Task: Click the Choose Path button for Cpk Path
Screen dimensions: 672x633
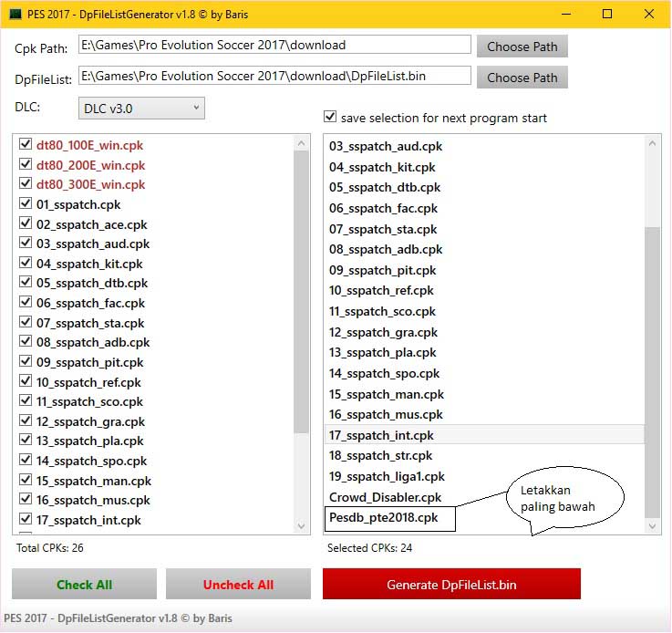Action: 522,47
